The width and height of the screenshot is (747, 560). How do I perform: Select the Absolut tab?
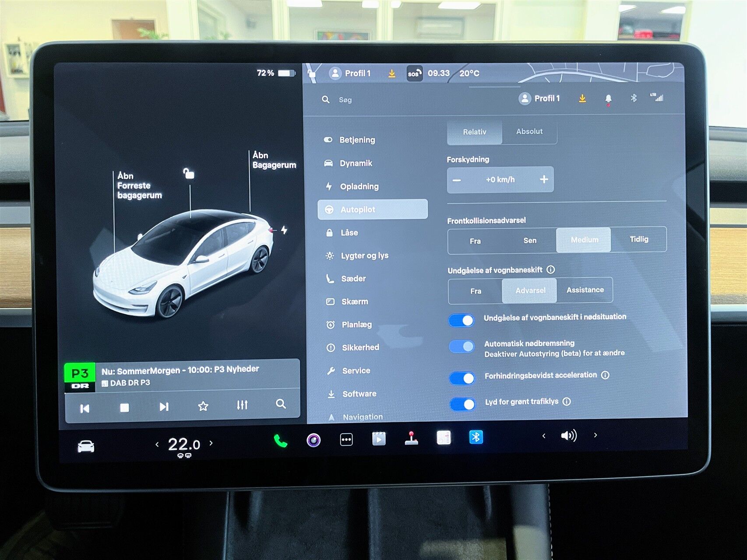point(529,131)
